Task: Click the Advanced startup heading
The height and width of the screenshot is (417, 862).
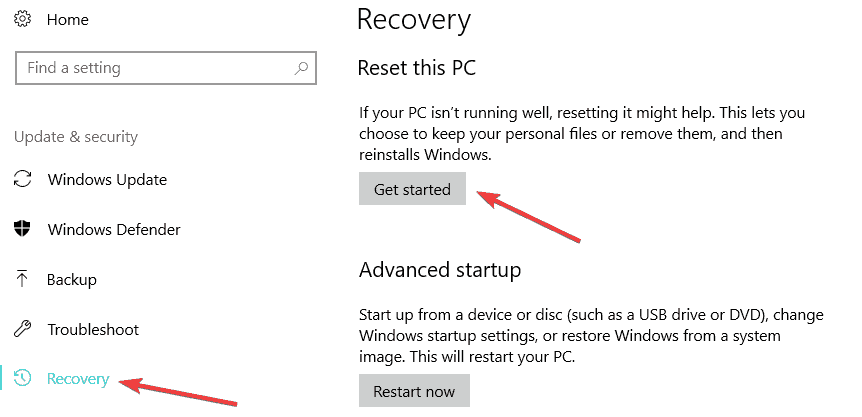Action: 440,270
